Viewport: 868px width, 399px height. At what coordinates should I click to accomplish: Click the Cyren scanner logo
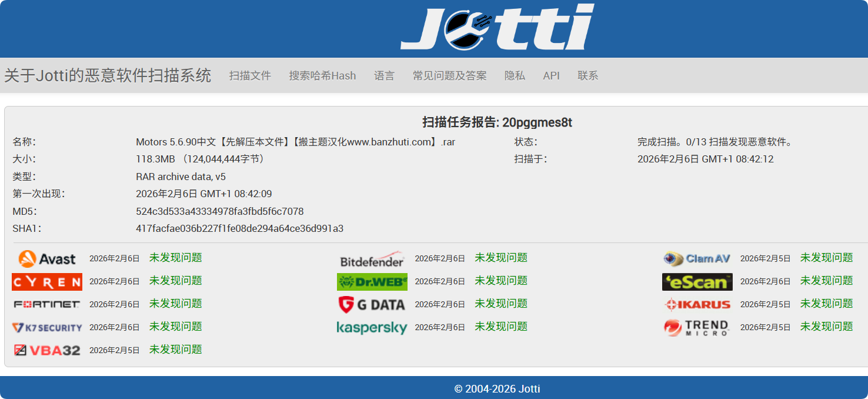[47, 282]
